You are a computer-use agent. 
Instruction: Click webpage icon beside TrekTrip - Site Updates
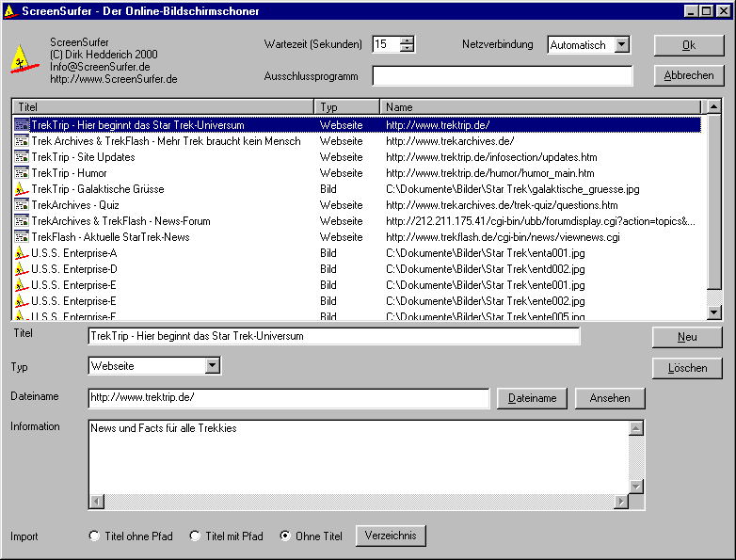(22, 157)
